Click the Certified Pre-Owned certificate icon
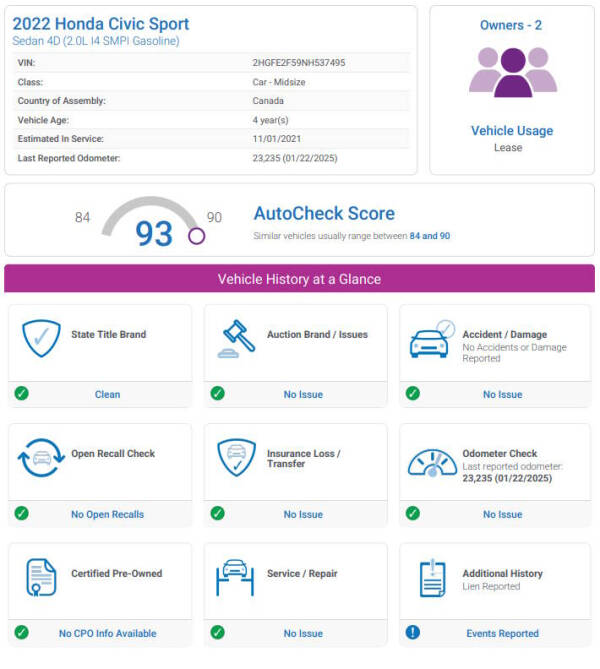 pyautogui.click(x=41, y=577)
